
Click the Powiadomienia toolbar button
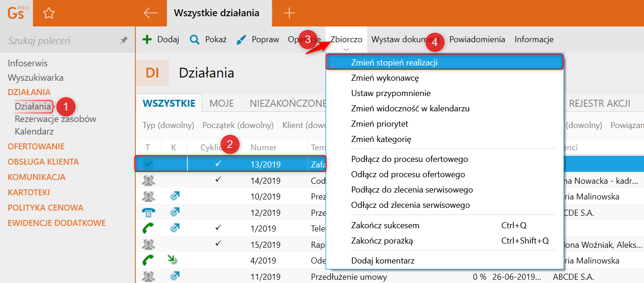tap(477, 39)
